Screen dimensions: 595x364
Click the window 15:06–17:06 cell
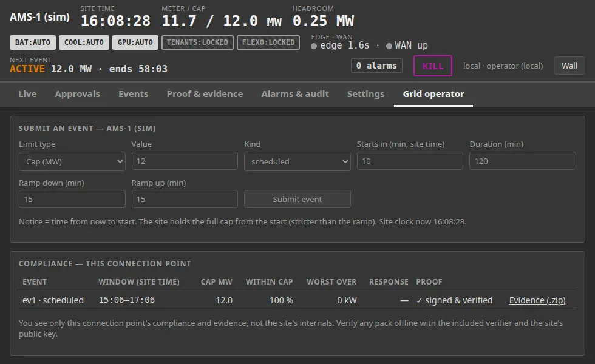click(x=127, y=300)
